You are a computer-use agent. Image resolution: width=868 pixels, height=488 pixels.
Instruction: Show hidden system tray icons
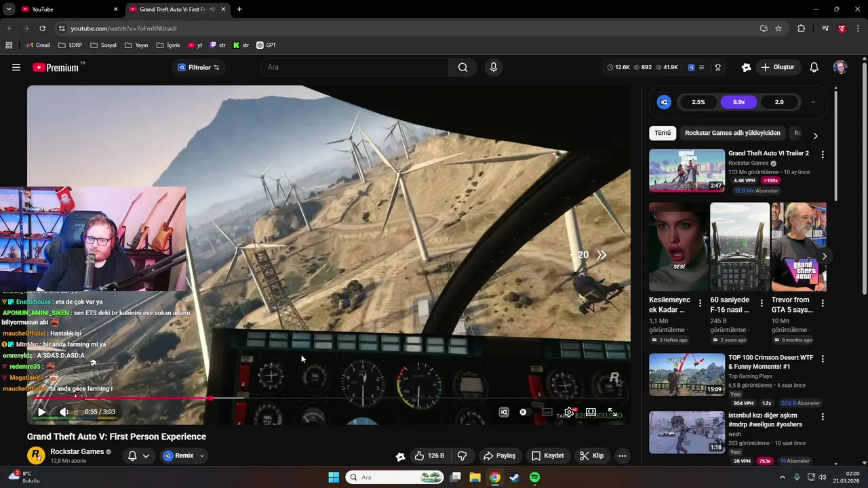pos(782,477)
